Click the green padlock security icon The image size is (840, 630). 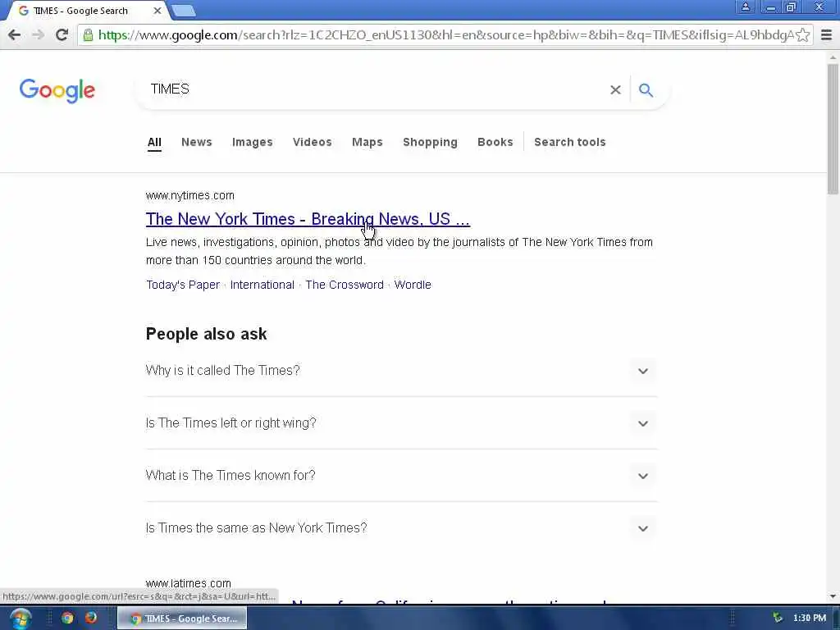pos(88,35)
